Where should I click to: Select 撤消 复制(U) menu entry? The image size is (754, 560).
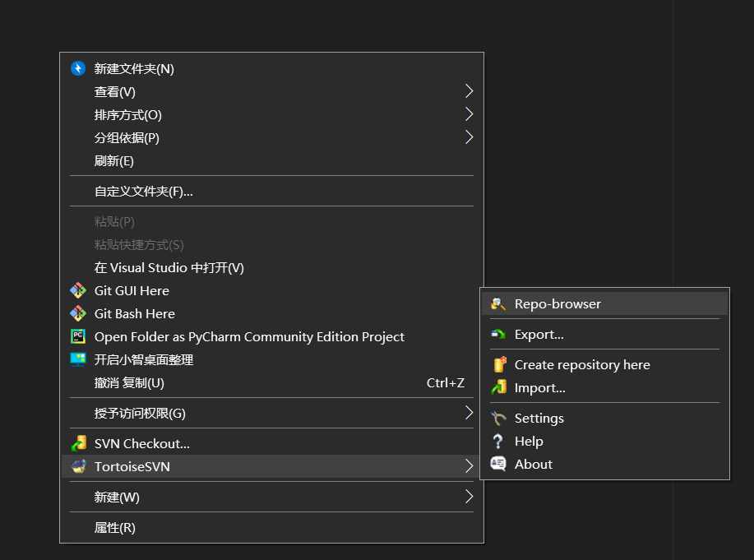click(x=130, y=382)
